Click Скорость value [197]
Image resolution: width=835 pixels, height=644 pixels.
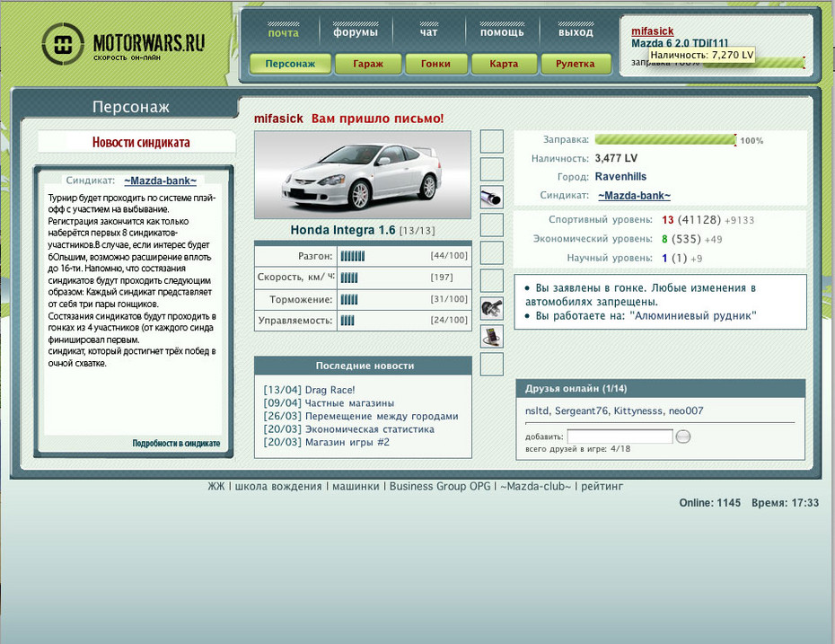[x=442, y=278]
